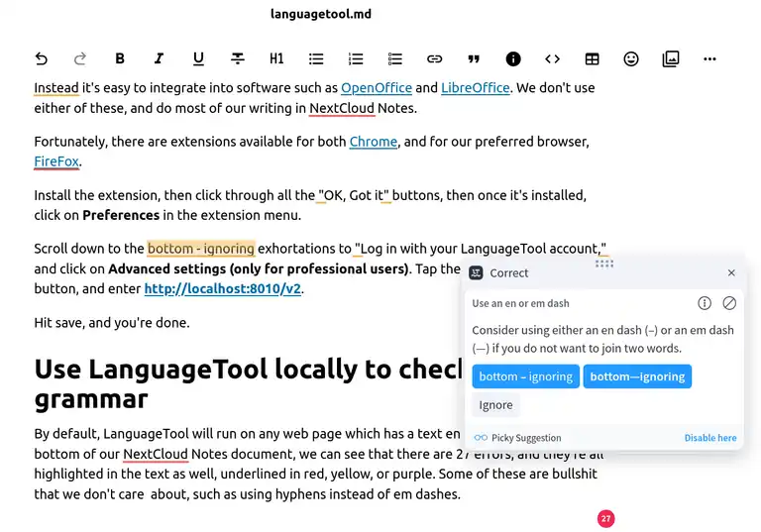Apply the em dash suggestion 'bottom—ignoring'

637,376
